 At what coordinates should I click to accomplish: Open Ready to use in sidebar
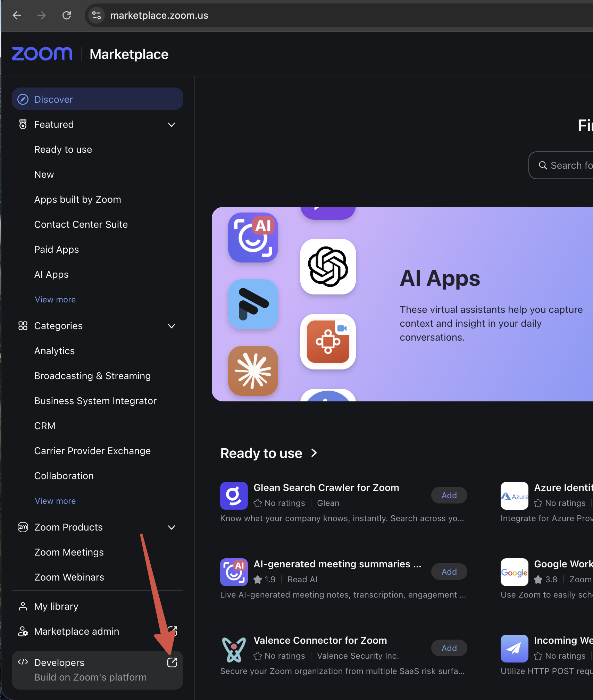pos(63,150)
